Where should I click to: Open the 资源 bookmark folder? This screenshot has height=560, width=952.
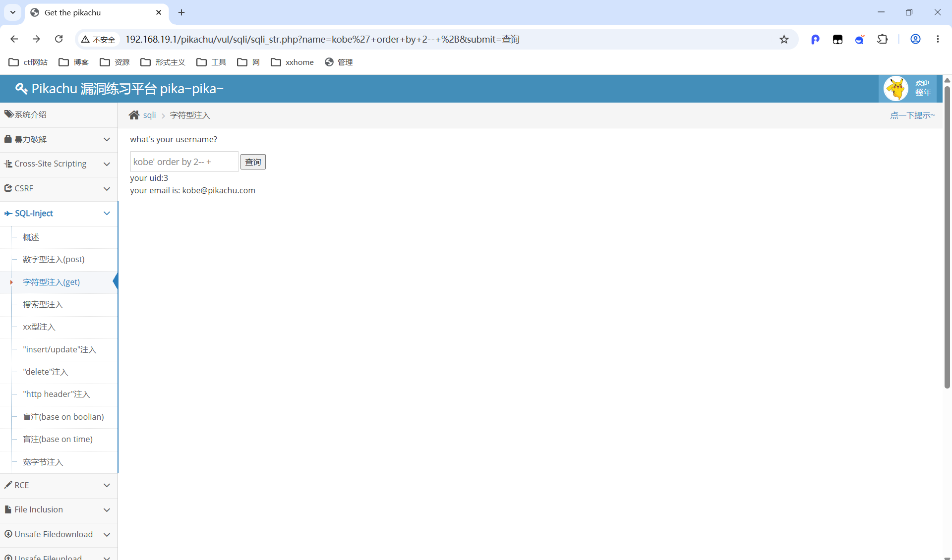(115, 62)
